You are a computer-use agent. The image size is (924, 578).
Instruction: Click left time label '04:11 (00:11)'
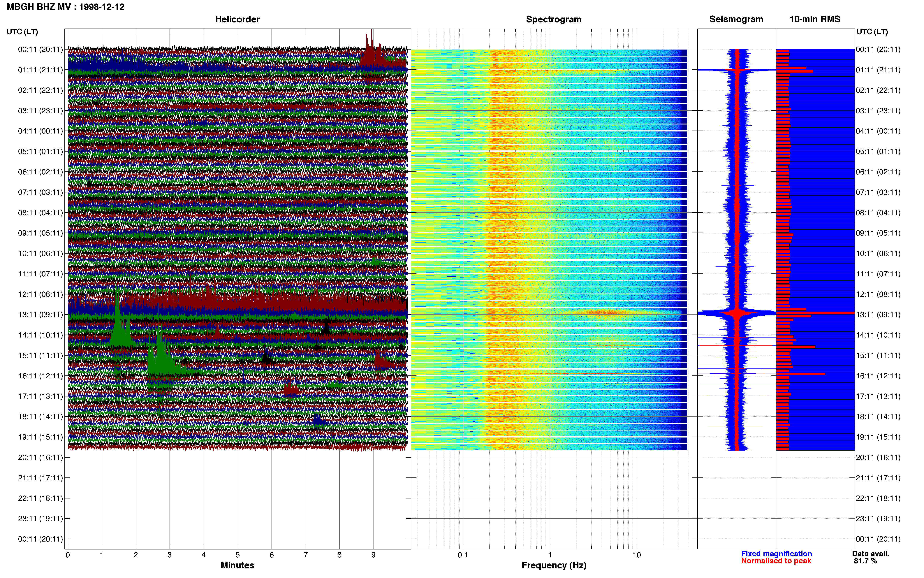pyautogui.click(x=41, y=131)
